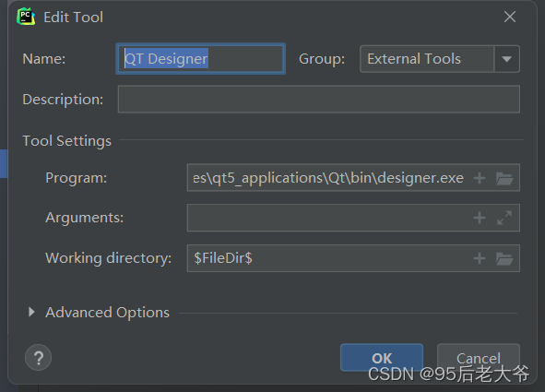Click the $FileDir$ working directory field

(328, 258)
